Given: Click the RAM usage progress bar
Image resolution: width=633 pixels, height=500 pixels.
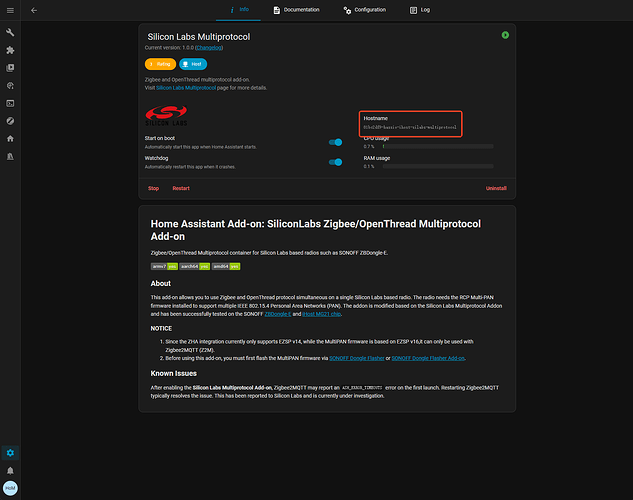Looking at the screenshot, I should pos(438,166).
